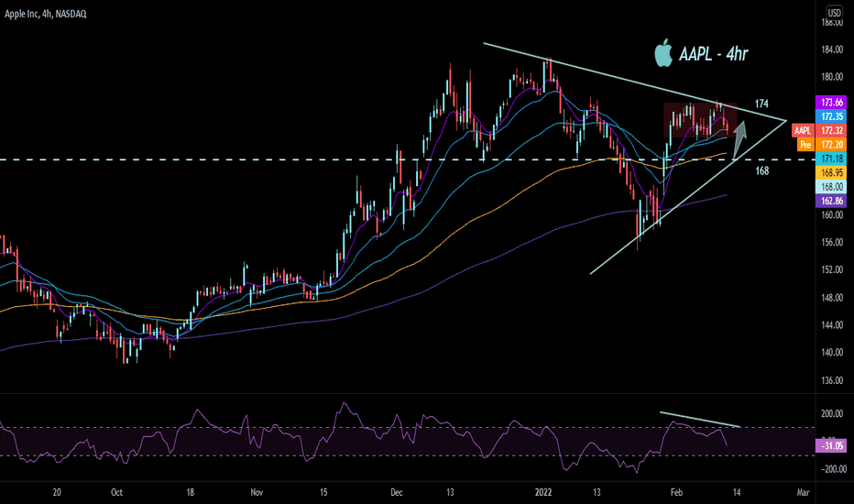The height and width of the screenshot is (504, 854).
Task: Click the 148.00 price axis label
Action: (832, 298)
